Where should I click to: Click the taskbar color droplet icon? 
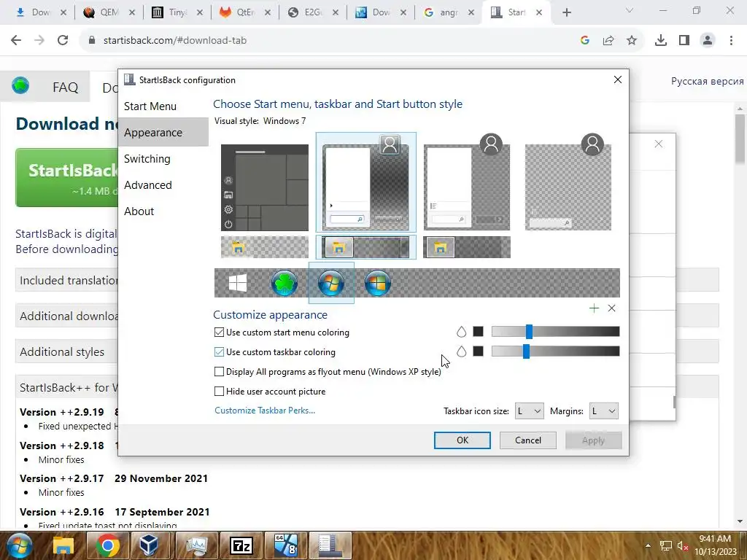(461, 351)
